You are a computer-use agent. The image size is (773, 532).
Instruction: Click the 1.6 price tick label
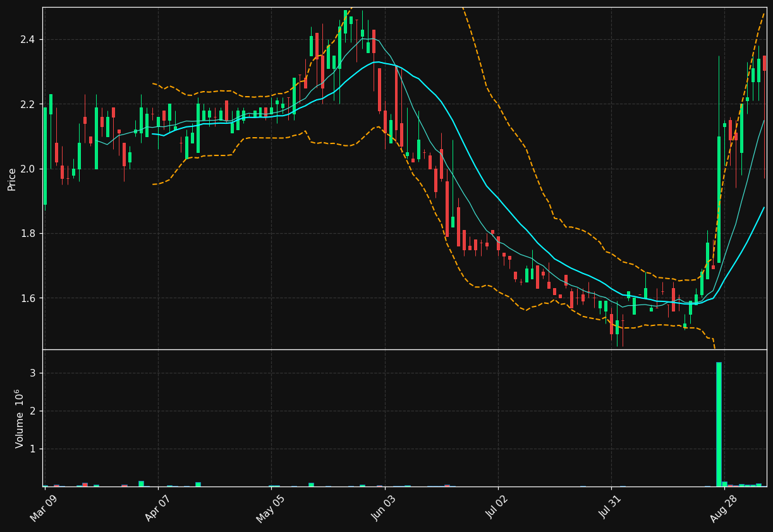click(x=28, y=298)
